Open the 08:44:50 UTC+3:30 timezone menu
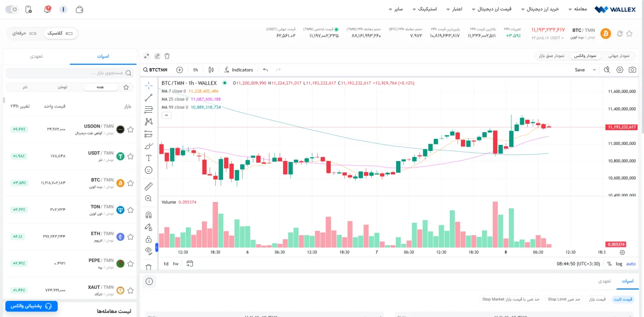Viewport: 644px width, 317px height. 579,264
